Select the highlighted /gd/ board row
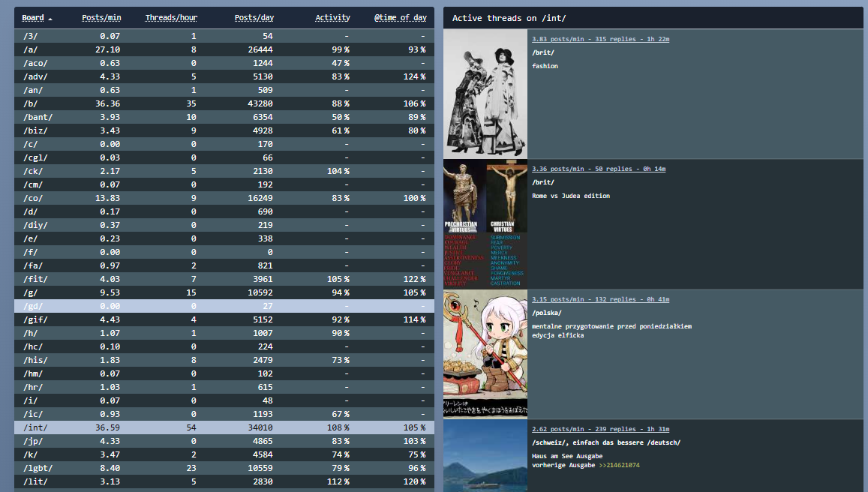 click(x=224, y=306)
